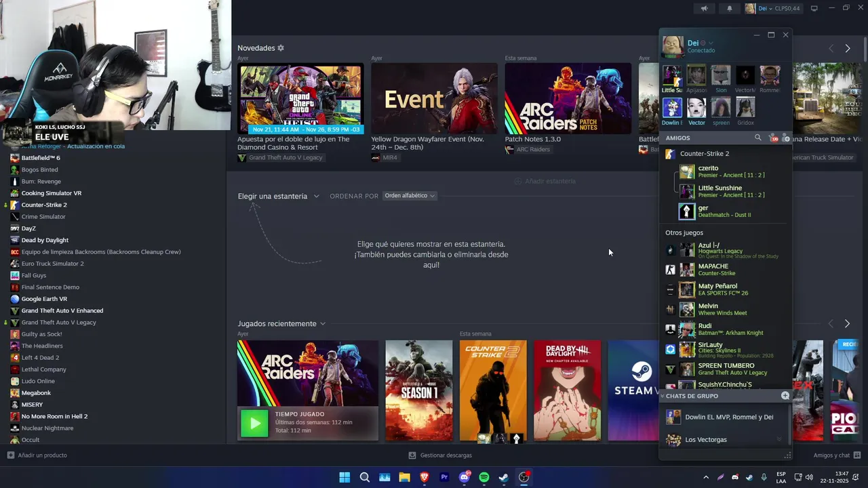
Task: Select No More Room in Hell 2 entry
Action: [54, 416]
